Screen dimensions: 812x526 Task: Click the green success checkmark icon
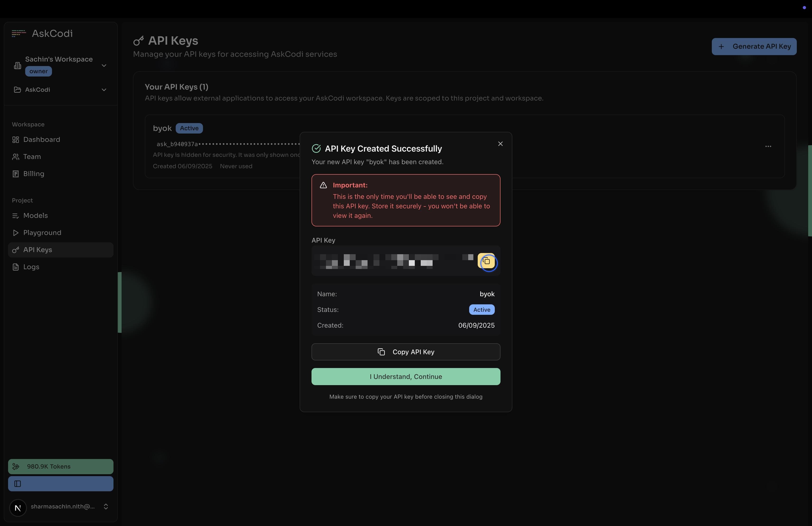click(316, 148)
